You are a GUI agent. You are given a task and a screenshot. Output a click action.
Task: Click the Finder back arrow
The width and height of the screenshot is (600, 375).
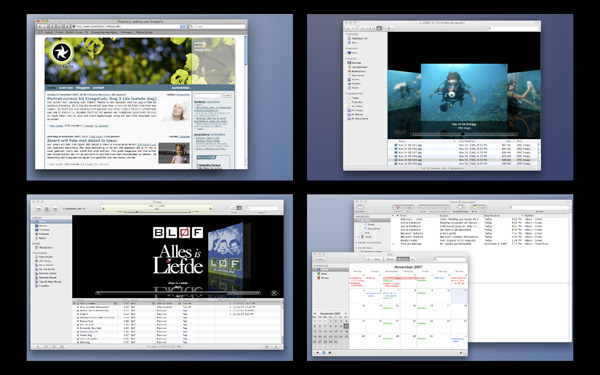348,28
